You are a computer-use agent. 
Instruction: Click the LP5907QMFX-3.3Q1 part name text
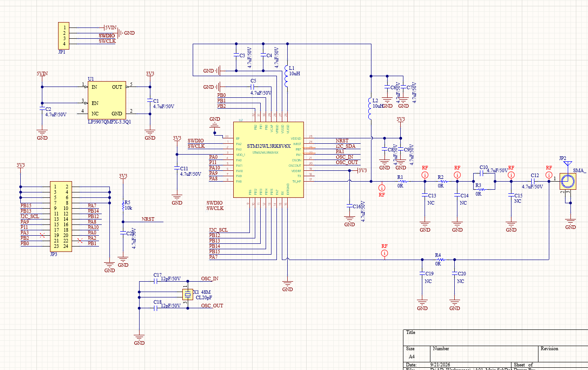coord(109,122)
